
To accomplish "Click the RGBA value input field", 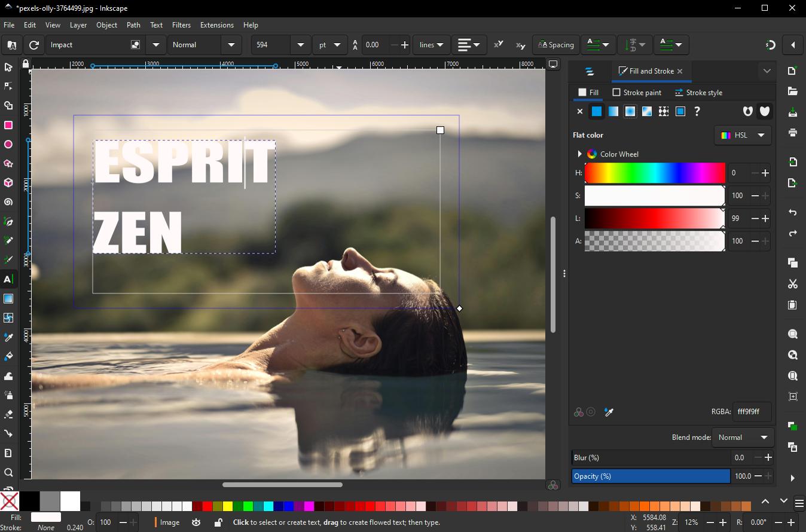I will tap(752, 411).
